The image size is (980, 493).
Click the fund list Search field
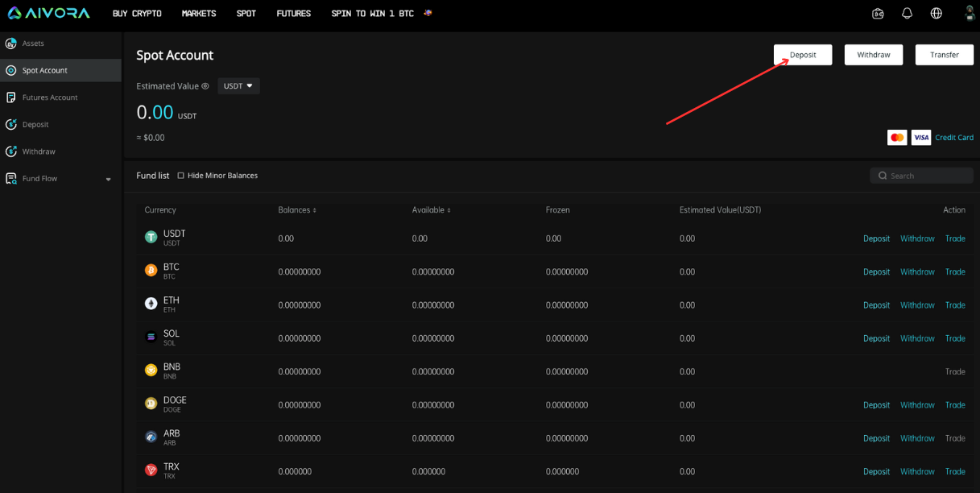click(x=921, y=176)
